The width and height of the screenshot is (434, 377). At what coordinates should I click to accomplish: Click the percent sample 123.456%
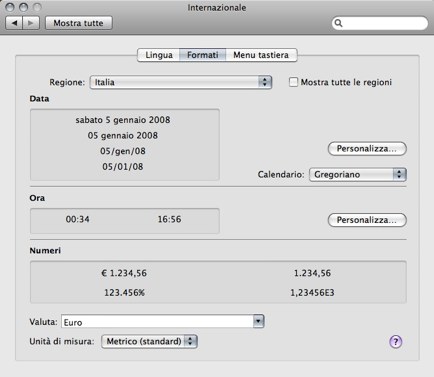coord(124,293)
